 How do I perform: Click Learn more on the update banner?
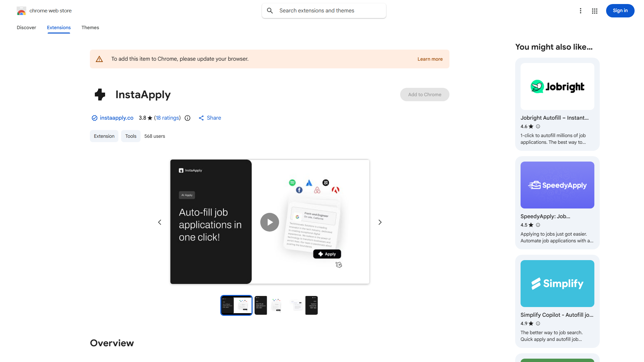[430, 59]
